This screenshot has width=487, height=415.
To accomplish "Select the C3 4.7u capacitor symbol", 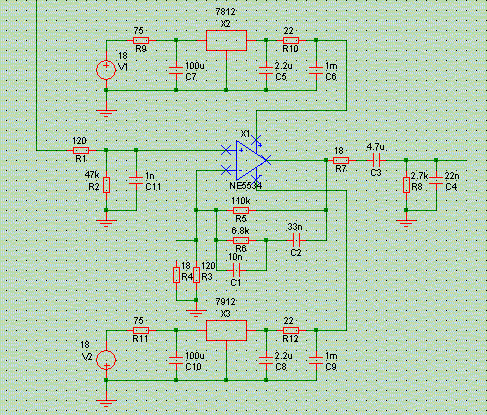I will pyautogui.click(x=376, y=161).
